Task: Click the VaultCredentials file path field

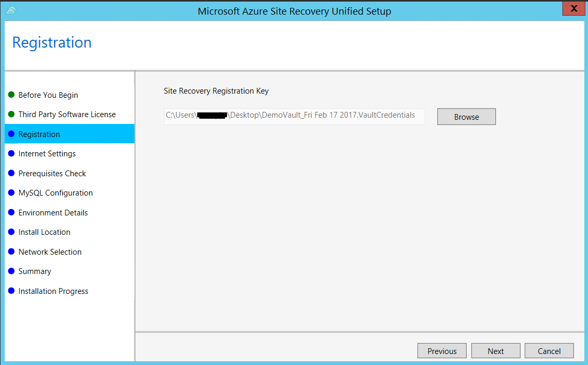Action: click(293, 116)
